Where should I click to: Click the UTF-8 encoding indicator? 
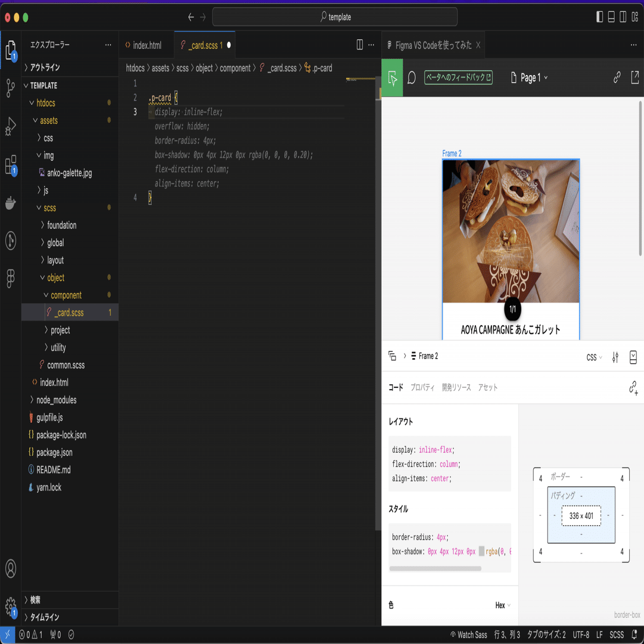(581, 635)
